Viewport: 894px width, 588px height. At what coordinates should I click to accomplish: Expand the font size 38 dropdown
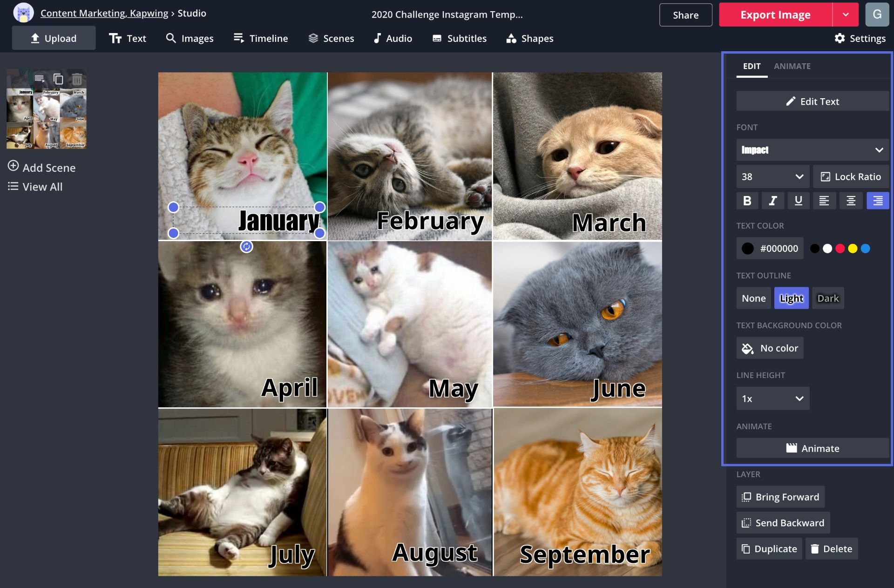coord(772,177)
